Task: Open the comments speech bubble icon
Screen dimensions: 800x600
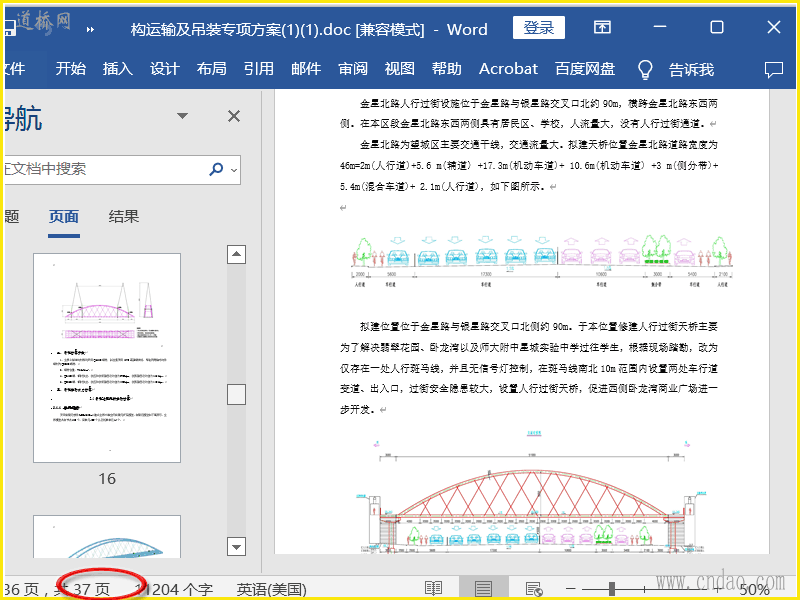Action: point(773,69)
